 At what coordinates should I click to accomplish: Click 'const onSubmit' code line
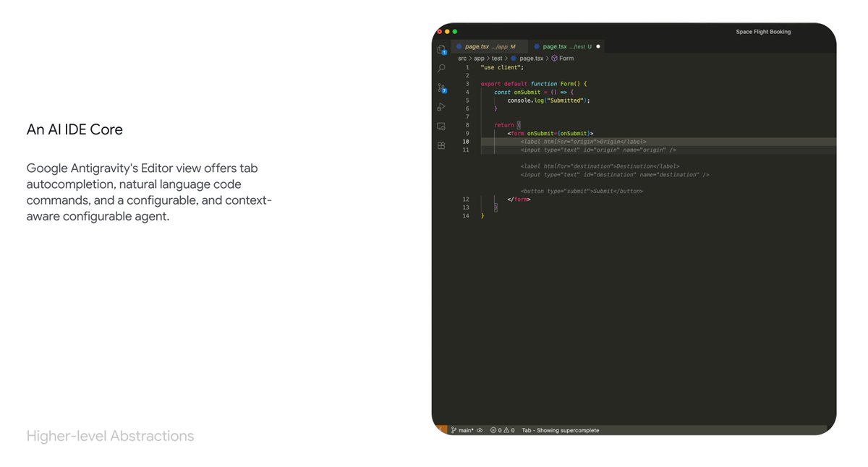point(534,93)
